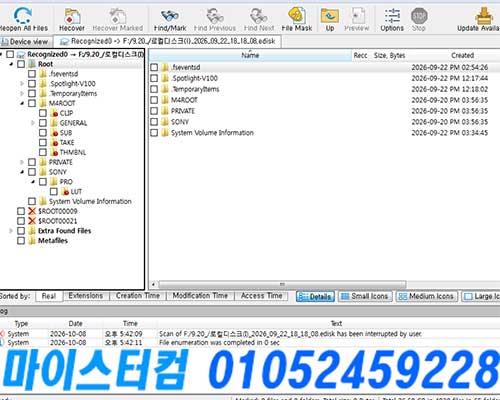The width and height of the screenshot is (500, 400).
Task: Check the Metafiles checkbox
Action: (21, 240)
